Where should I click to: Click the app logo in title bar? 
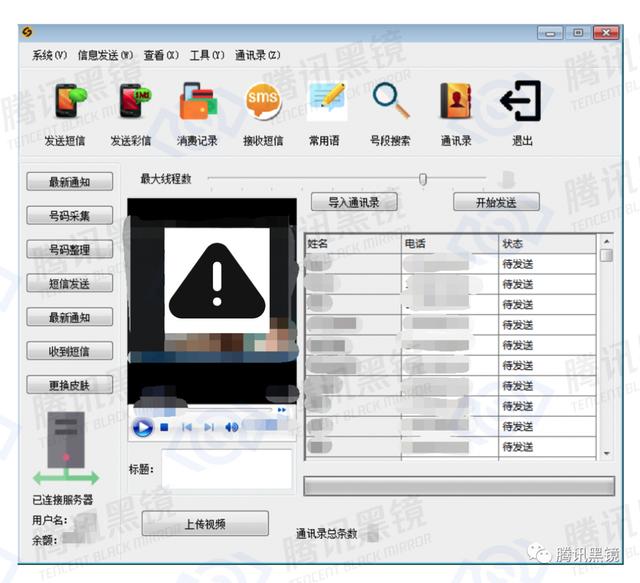tap(27, 32)
